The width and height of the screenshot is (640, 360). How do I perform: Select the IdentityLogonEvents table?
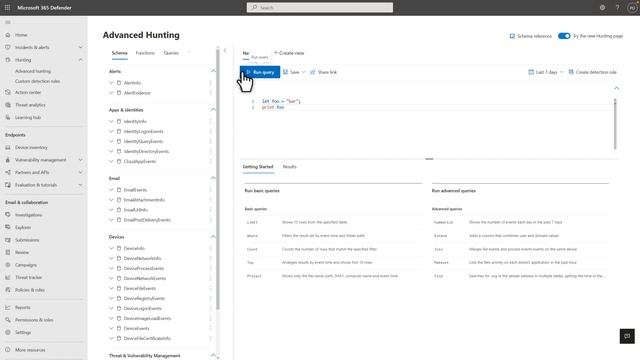[x=144, y=131]
